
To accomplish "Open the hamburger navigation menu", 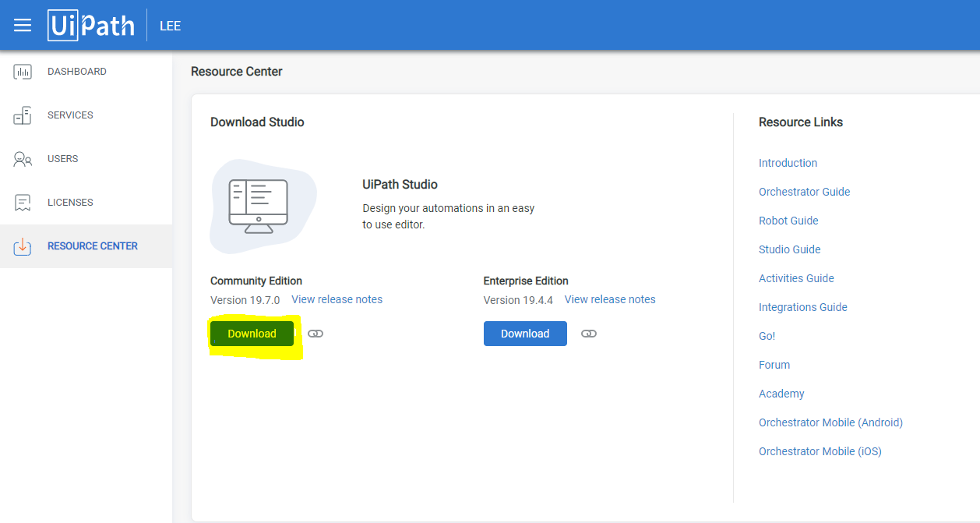I will 23,26.
